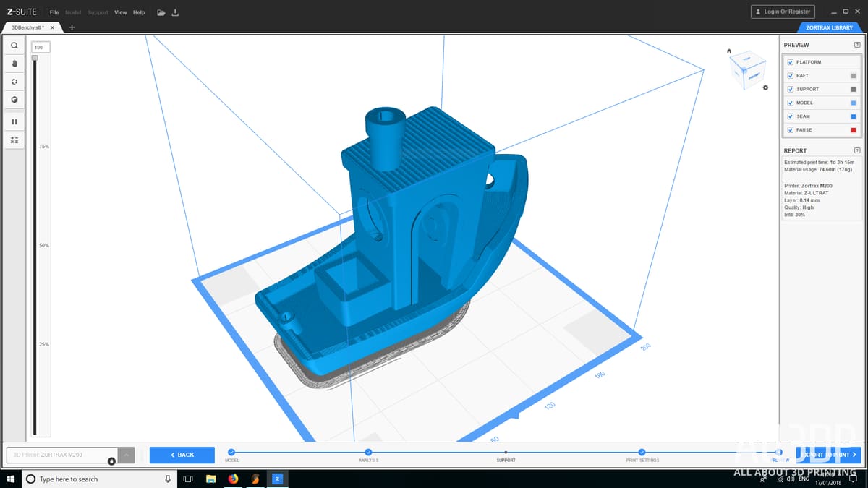Open a file via the folder icon
Viewport: 868px width, 488px height.
(161, 12)
